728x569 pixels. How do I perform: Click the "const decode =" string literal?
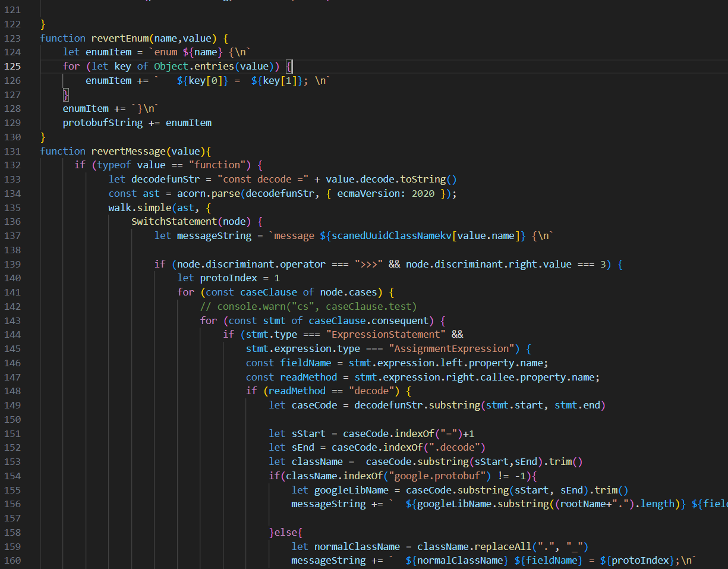click(x=263, y=179)
